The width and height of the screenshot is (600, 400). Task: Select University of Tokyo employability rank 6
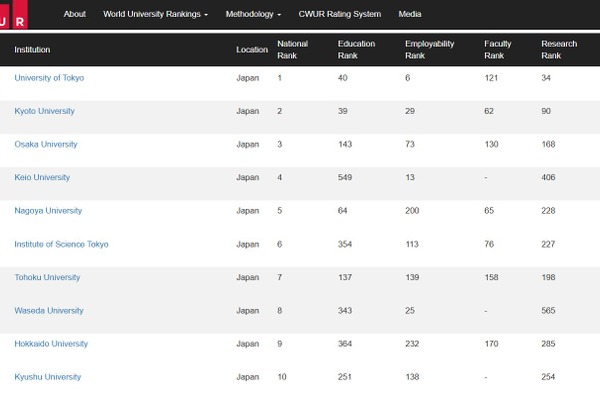click(x=408, y=78)
